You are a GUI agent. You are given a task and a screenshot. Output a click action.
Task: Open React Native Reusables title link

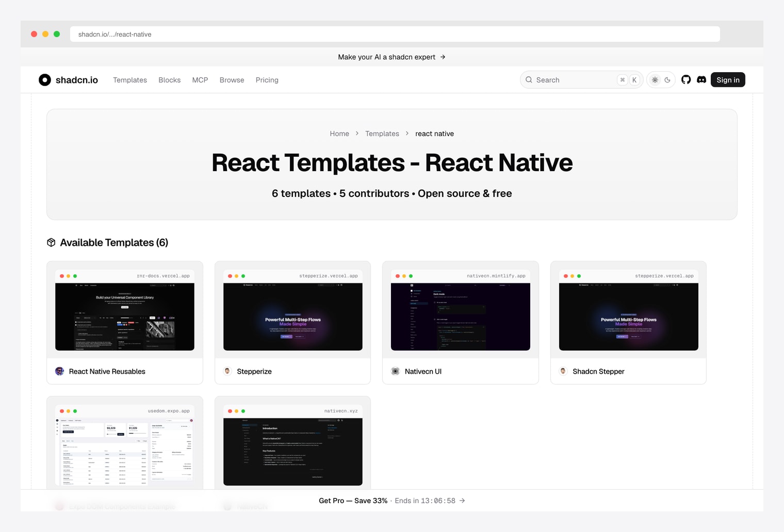[x=107, y=371]
